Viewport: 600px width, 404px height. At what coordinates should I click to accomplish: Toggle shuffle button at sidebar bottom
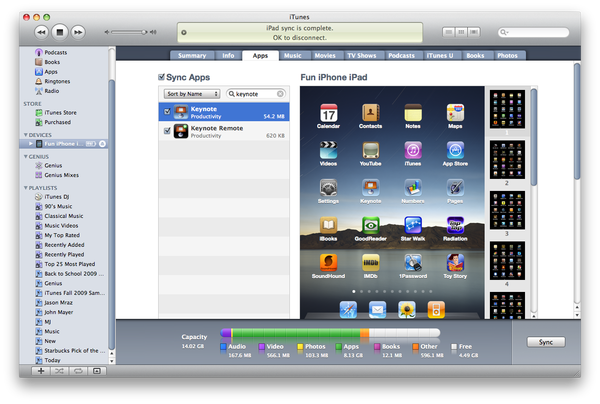pyautogui.click(x=59, y=371)
